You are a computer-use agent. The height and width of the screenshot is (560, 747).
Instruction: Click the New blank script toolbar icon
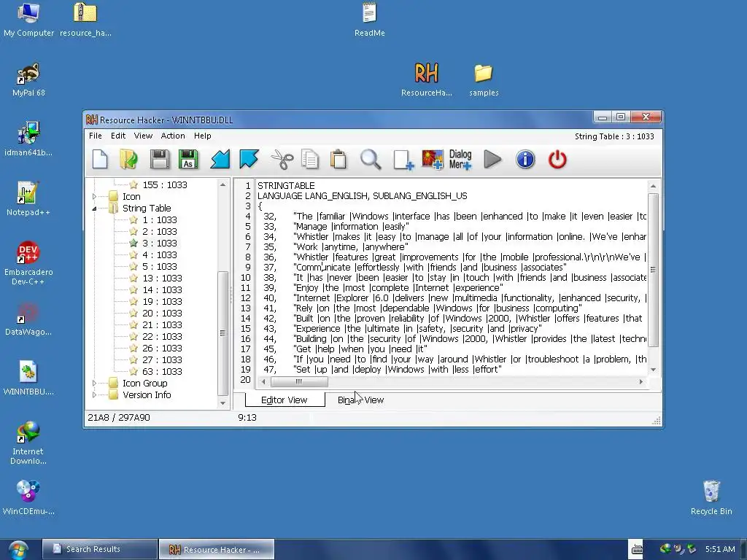click(x=100, y=160)
